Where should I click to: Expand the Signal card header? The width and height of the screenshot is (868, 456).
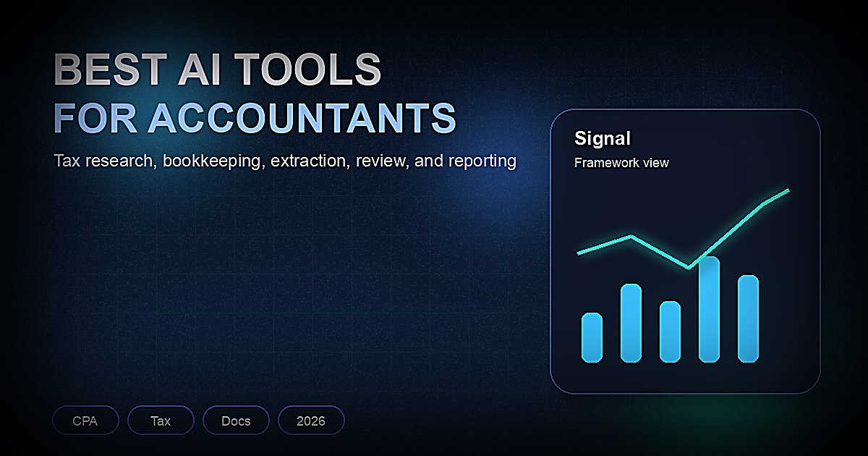pos(603,139)
